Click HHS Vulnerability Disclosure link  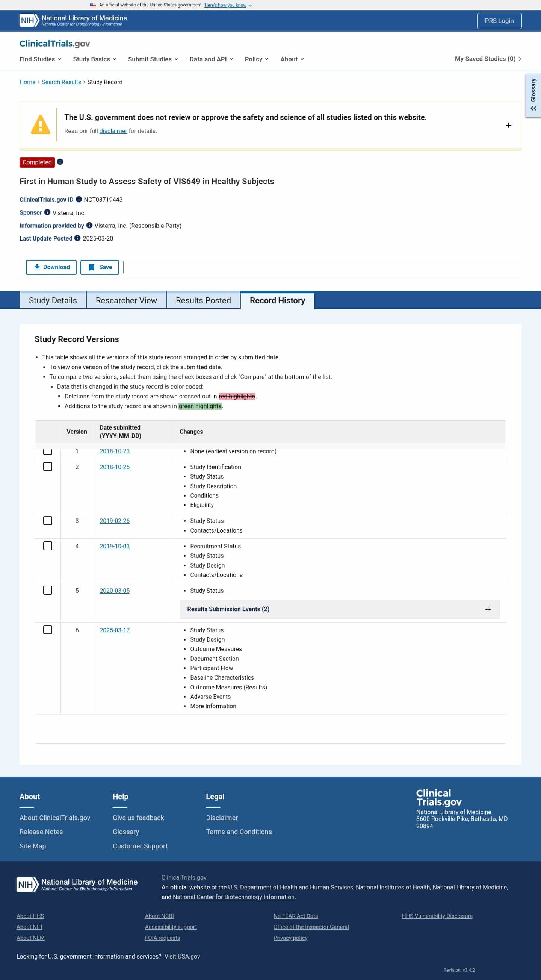point(437,916)
